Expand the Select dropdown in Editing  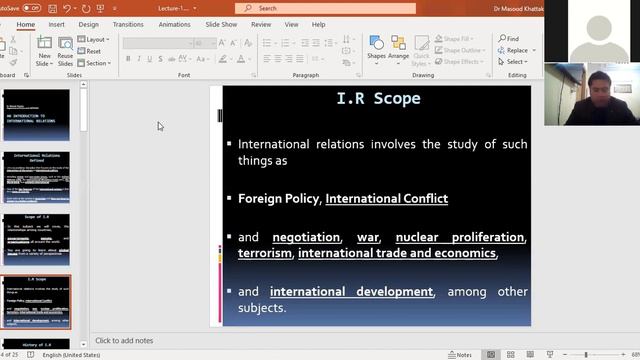513,62
